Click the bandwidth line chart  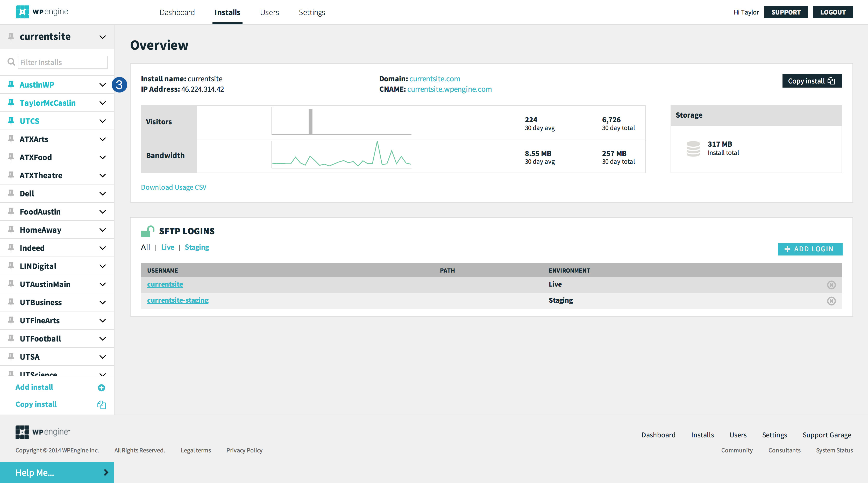(x=341, y=154)
